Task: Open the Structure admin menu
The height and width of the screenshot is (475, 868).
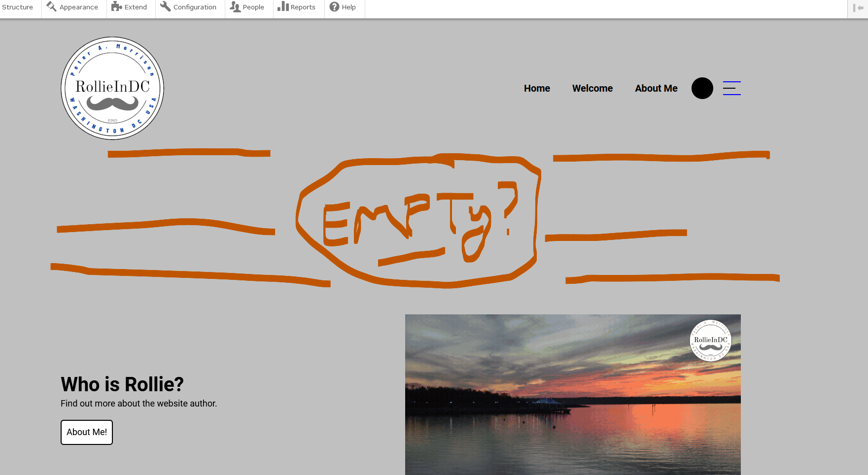Action: pos(17,7)
